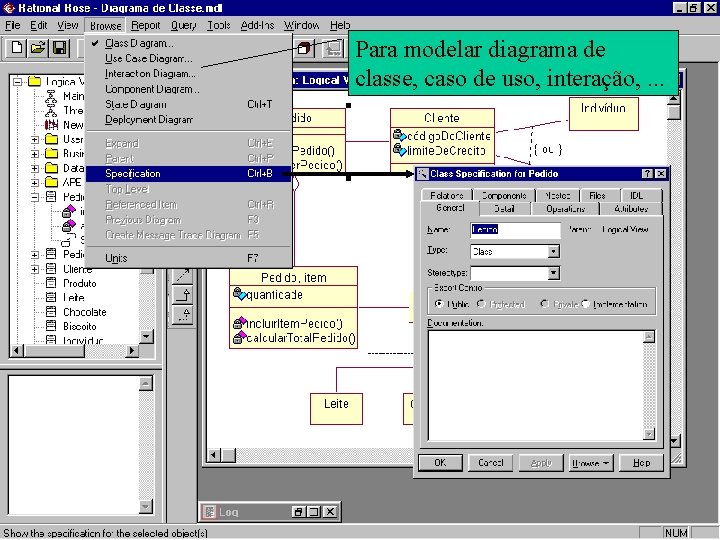
Task: Collapse the Logical View root node
Action: point(17,82)
